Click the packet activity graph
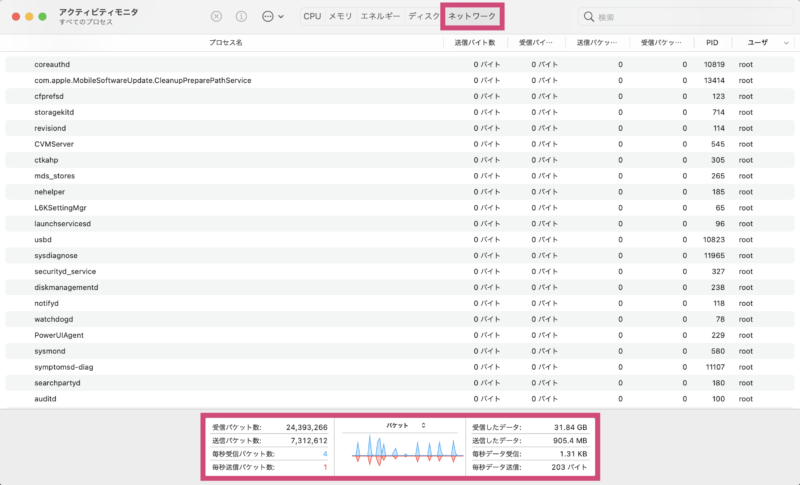This screenshot has width=800, height=485. pyautogui.click(x=400, y=450)
